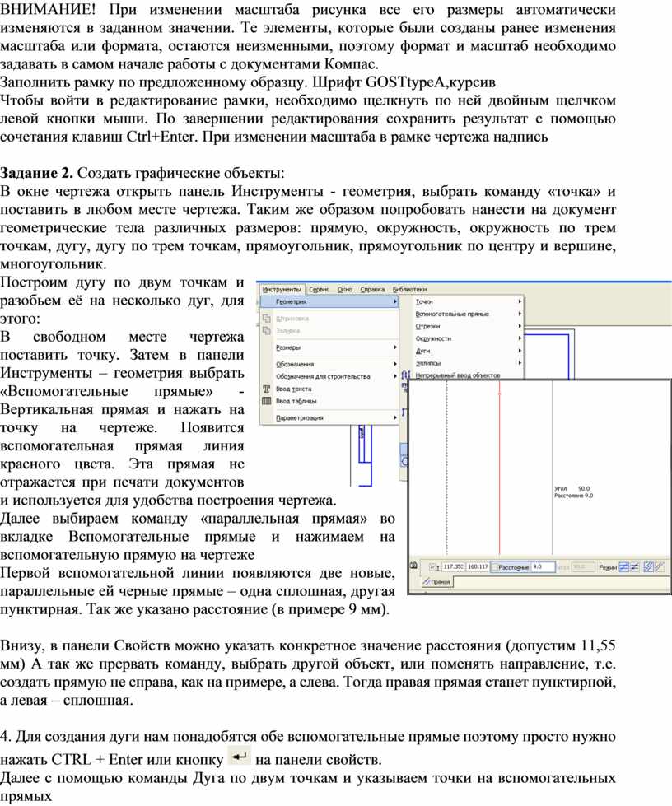Click the 'Ctrl+Enter.' text in the paragraph

(x=161, y=137)
